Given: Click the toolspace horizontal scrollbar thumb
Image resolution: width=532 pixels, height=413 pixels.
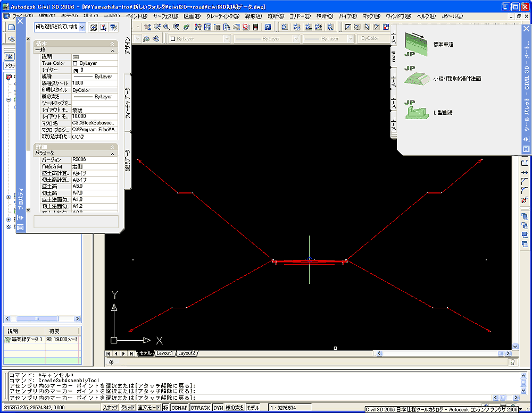Looking at the screenshot, I should click(x=37, y=319).
